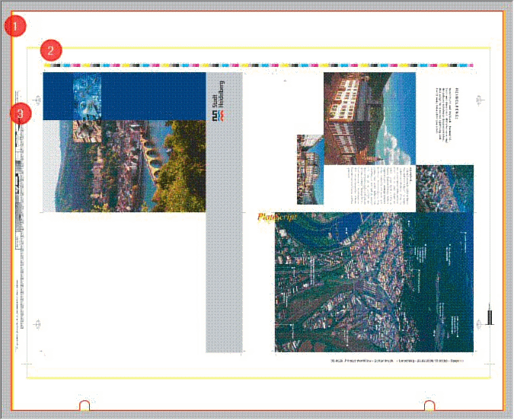The width and height of the screenshot is (514, 420).
Task: Click red callout marker number 3
Action: 21,114
